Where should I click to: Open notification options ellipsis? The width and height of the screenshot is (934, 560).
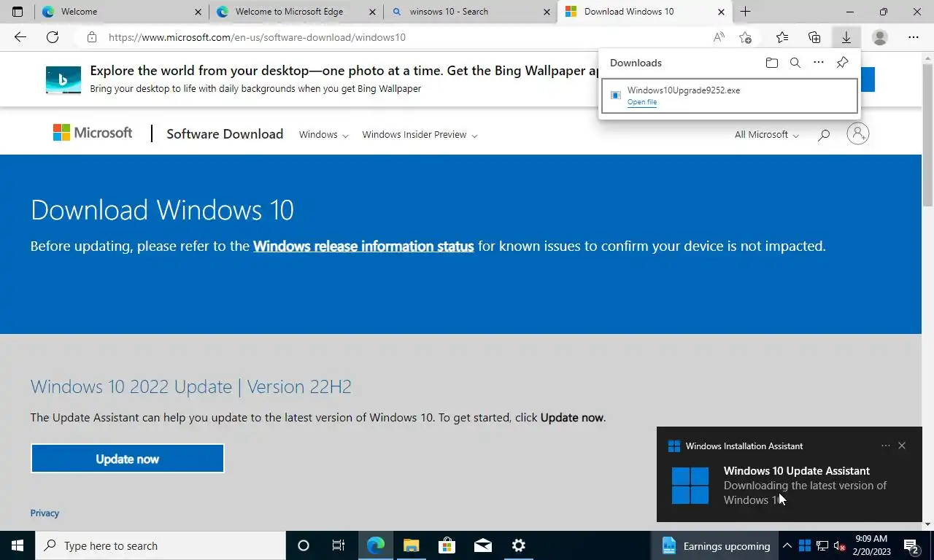click(x=885, y=446)
